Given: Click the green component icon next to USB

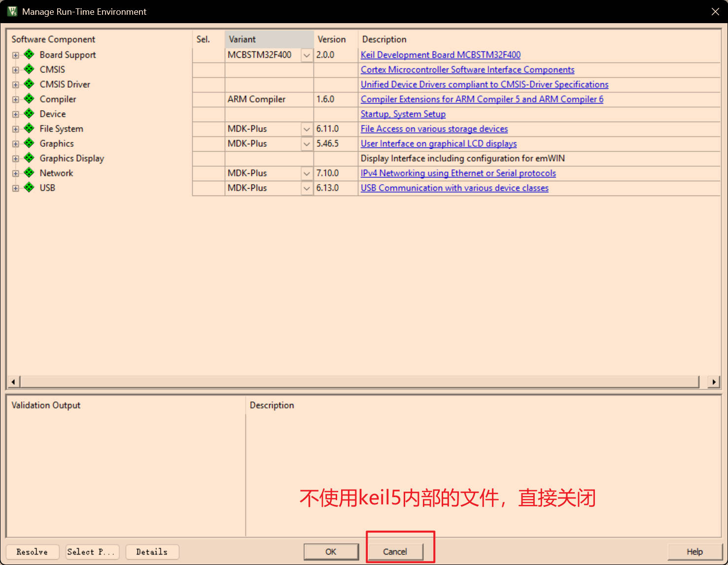Looking at the screenshot, I should tap(29, 188).
